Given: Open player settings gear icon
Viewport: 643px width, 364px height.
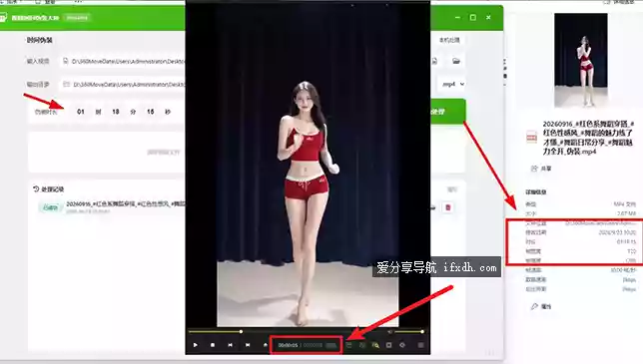Looking at the screenshot, I should pos(402,345).
